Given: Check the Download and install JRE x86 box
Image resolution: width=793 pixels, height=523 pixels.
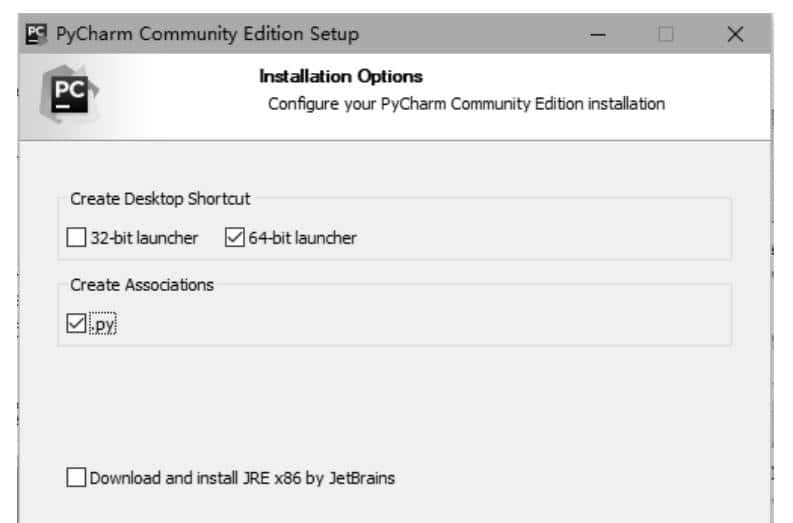Looking at the screenshot, I should (x=77, y=478).
